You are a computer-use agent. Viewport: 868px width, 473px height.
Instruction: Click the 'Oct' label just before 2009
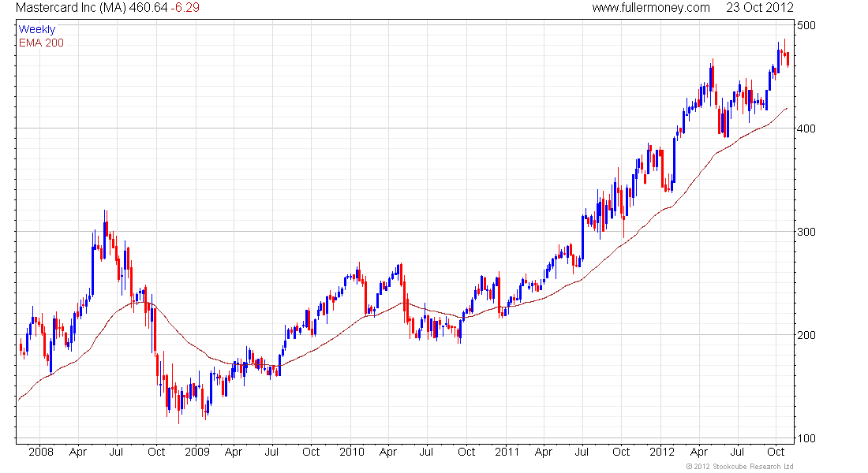pyautogui.click(x=156, y=452)
